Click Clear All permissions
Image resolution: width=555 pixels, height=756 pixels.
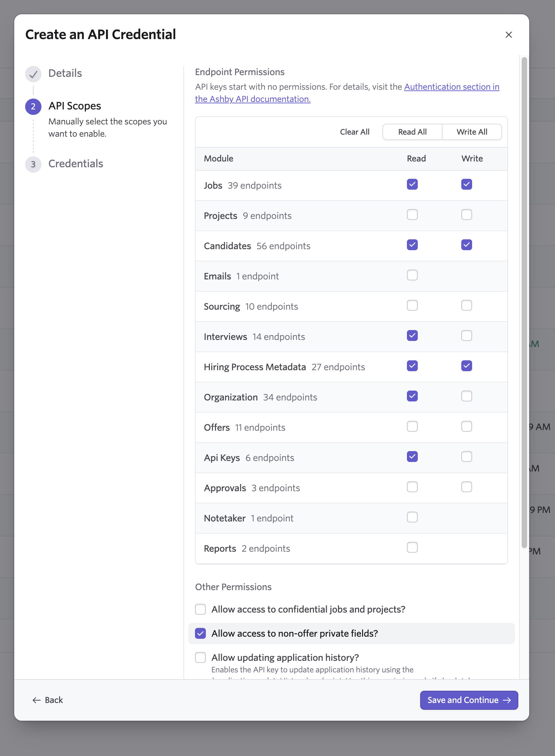click(355, 132)
